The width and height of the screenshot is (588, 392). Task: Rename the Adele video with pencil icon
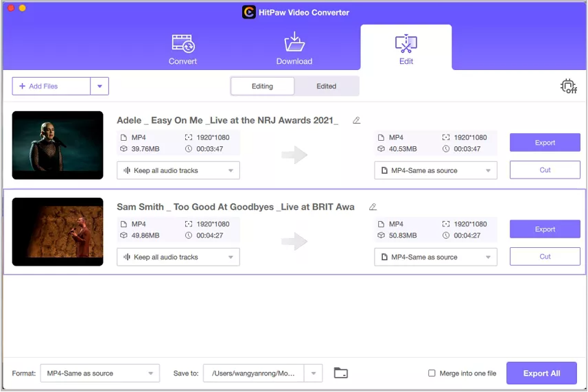(x=357, y=120)
